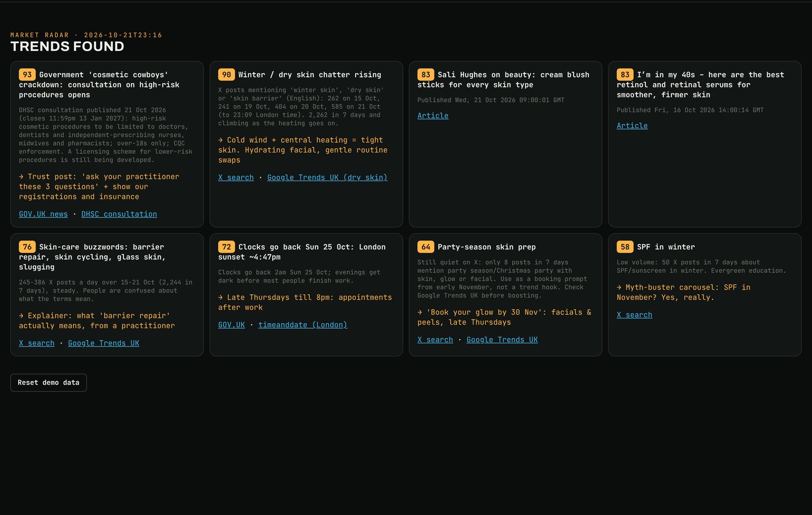The image size is (812, 515).
Task: Open the GOV.UK news link
Action: pyautogui.click(x=43, y=214)
